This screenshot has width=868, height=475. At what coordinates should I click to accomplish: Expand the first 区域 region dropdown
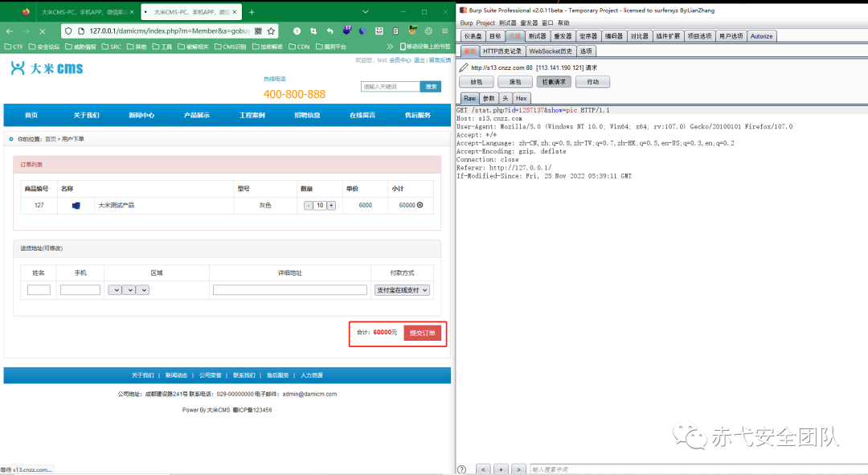pyautogui.click(x=115, y=290)
